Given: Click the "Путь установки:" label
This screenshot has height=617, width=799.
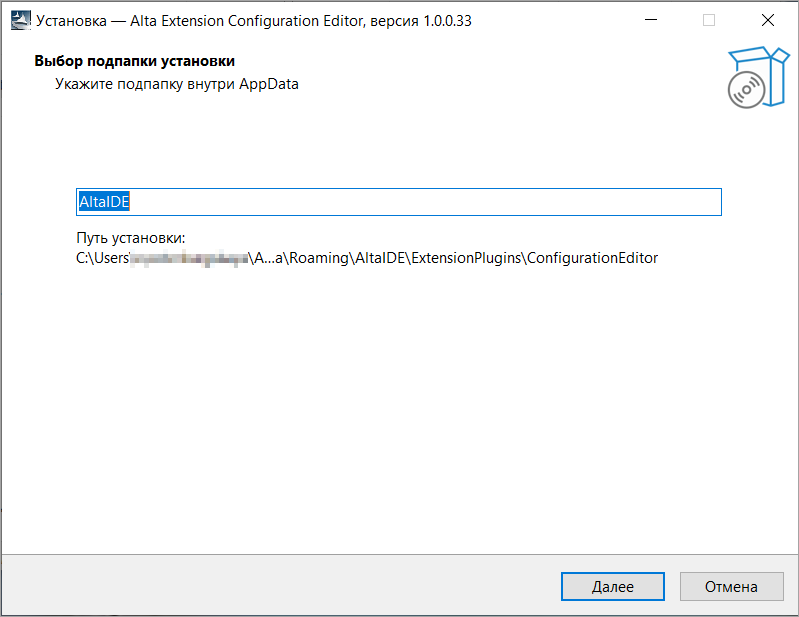Looking at the screenshot, I should (131, 238).
